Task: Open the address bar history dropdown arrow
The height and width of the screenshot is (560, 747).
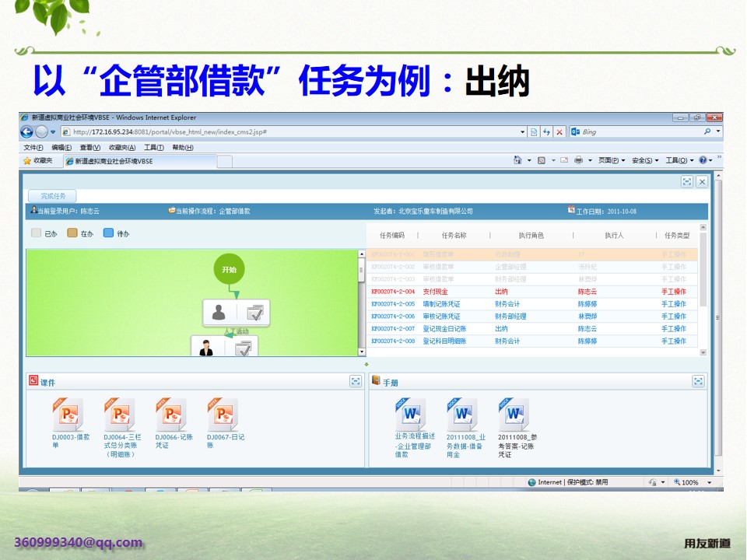Action: click(523, 132)
